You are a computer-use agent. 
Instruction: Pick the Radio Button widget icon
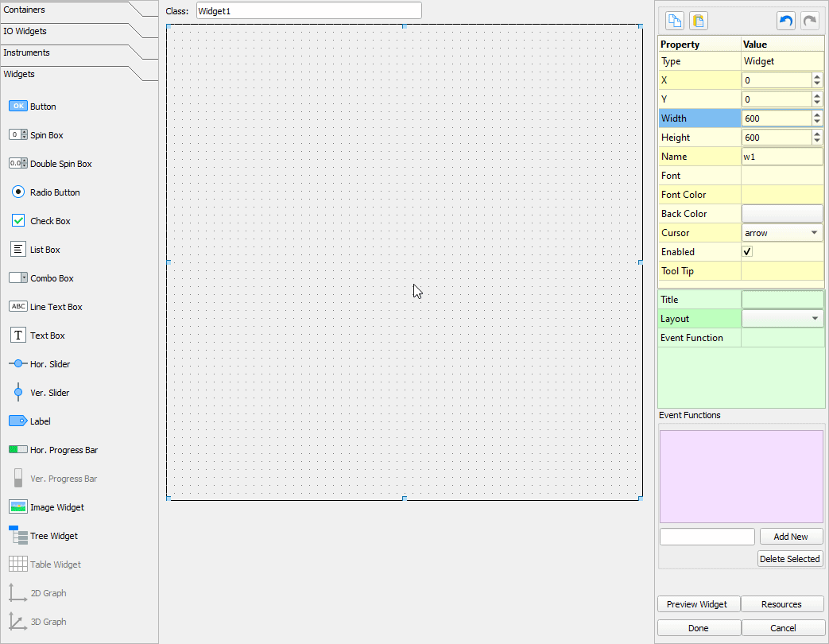point(18,192)
